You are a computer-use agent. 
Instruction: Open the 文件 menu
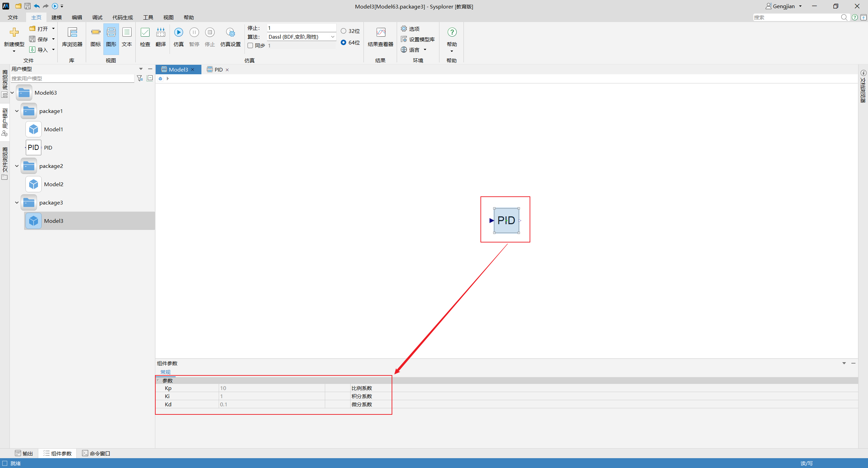[x=13, y=17]
